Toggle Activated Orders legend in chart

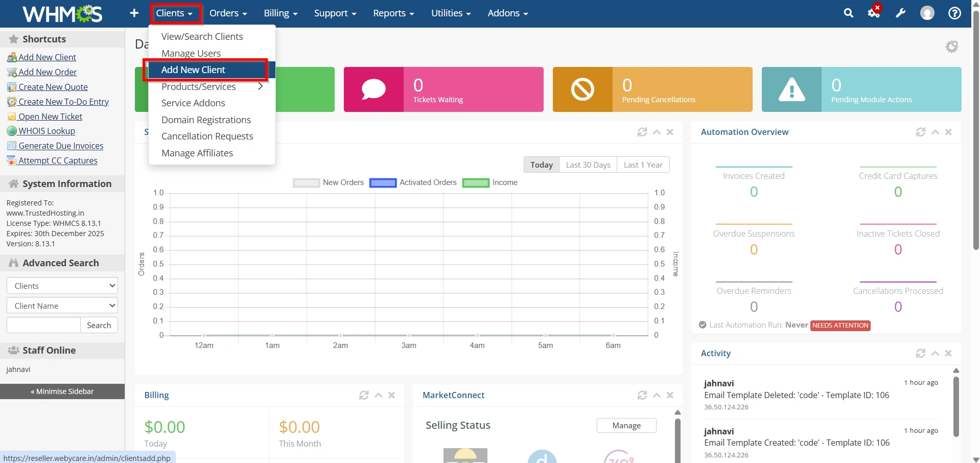(x=413, y=182)
